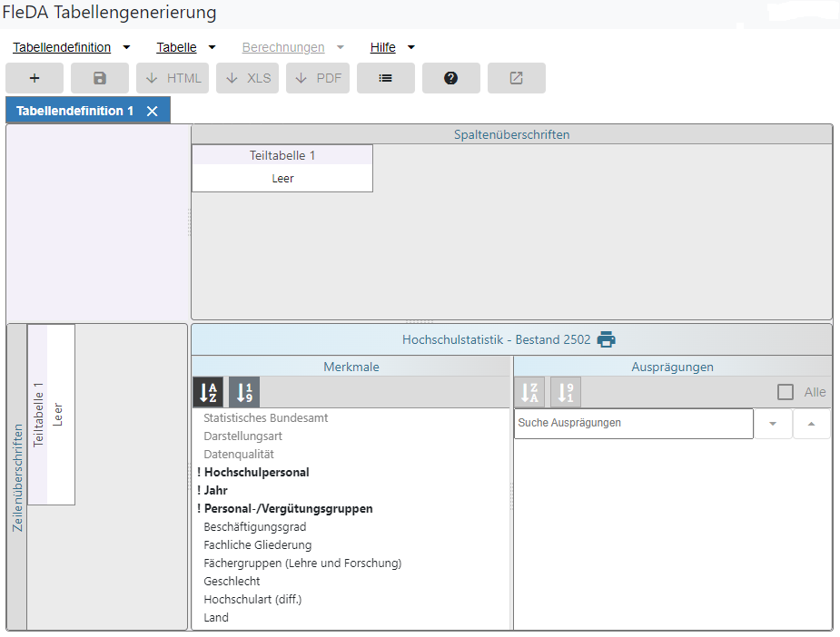The image size is (840, 637).
Task: Sort Merkmale alphabetically with A-Z icon
Action: 208,392
